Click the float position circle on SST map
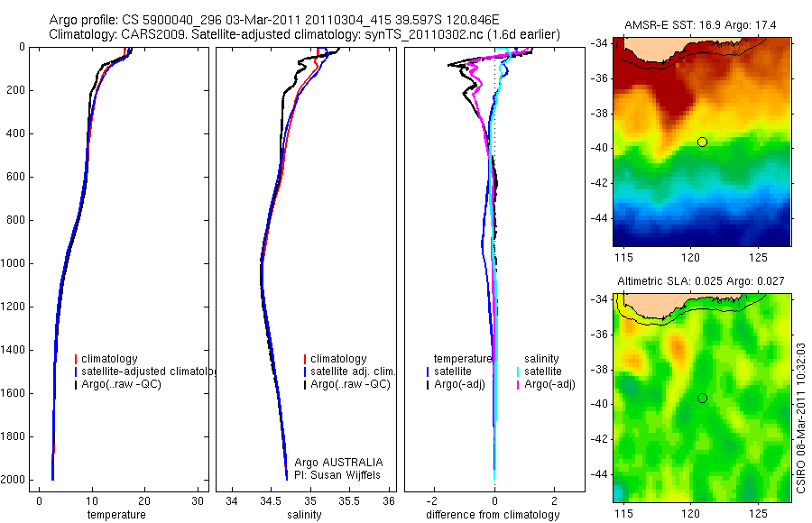Screen dimensions: 812x523 point(702,142)
